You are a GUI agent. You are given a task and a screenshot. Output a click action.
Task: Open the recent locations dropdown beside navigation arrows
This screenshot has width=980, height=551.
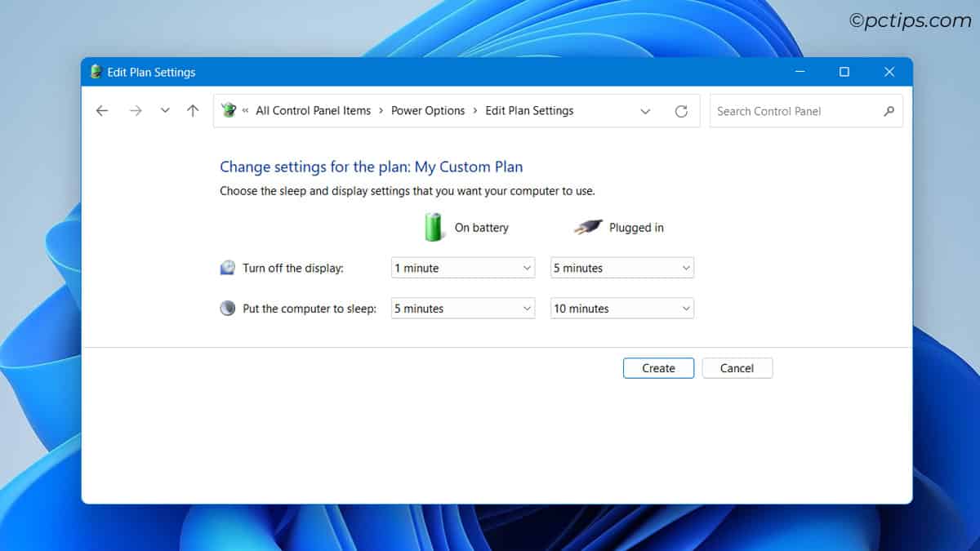click(x=164, y=110)
